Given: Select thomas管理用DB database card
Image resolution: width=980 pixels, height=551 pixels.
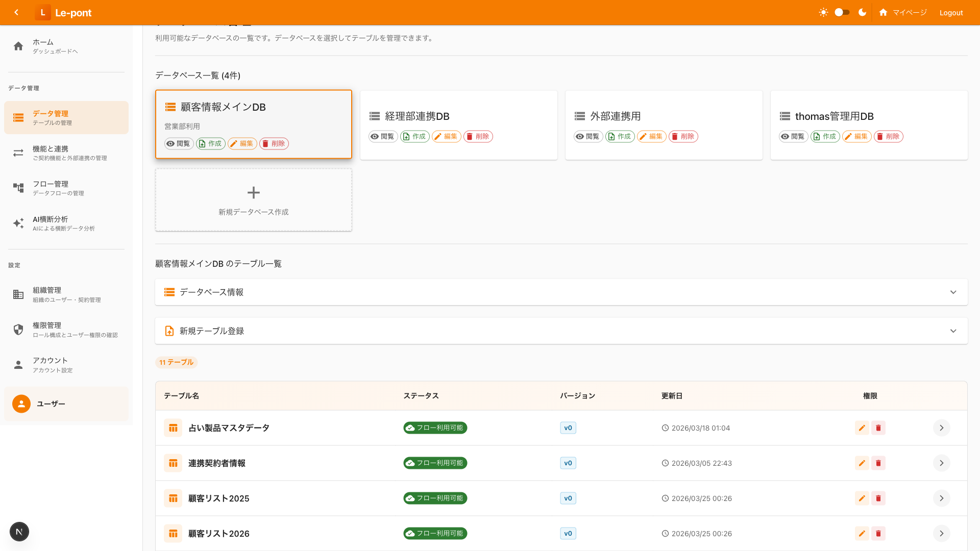Looking at the screenshot, I should 869,125.
